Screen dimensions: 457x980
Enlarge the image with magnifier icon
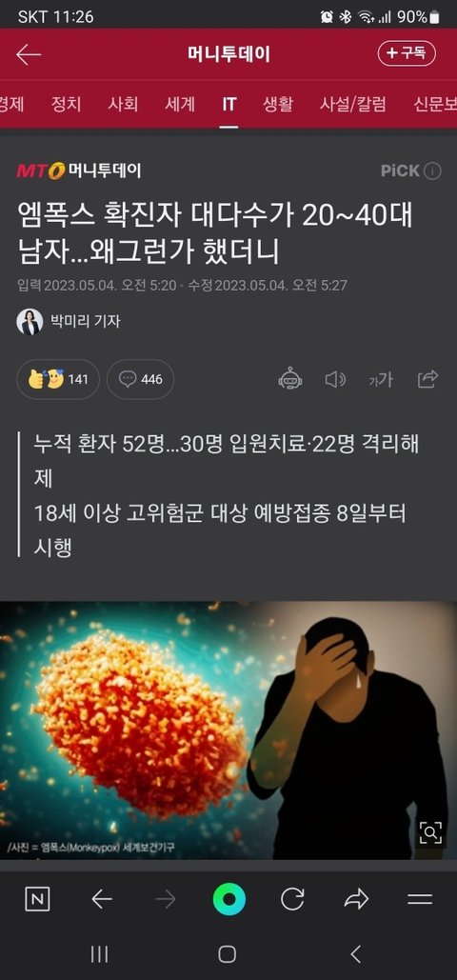pyautogui.click(x=431, y=831)
